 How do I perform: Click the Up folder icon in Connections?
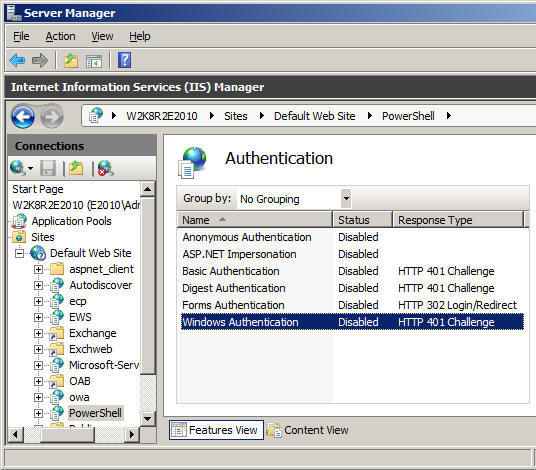point(76,168)
